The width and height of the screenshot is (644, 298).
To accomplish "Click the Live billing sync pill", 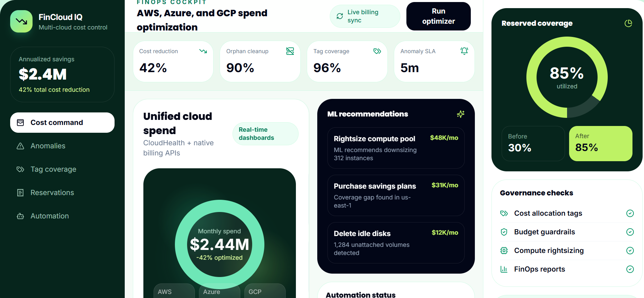I will click(365, 16).
